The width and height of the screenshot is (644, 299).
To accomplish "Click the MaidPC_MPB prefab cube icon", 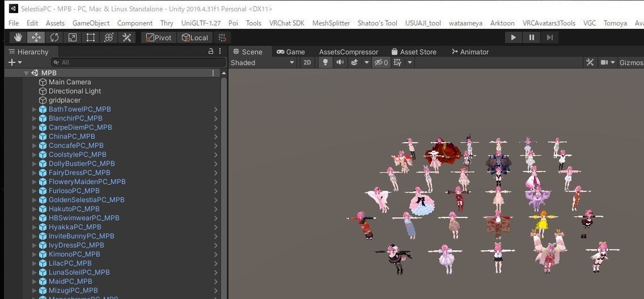I will (43, 281).
